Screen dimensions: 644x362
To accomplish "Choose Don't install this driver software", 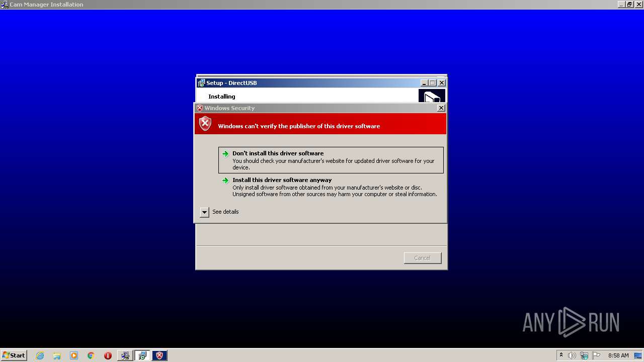I will (x=331, y=160).
